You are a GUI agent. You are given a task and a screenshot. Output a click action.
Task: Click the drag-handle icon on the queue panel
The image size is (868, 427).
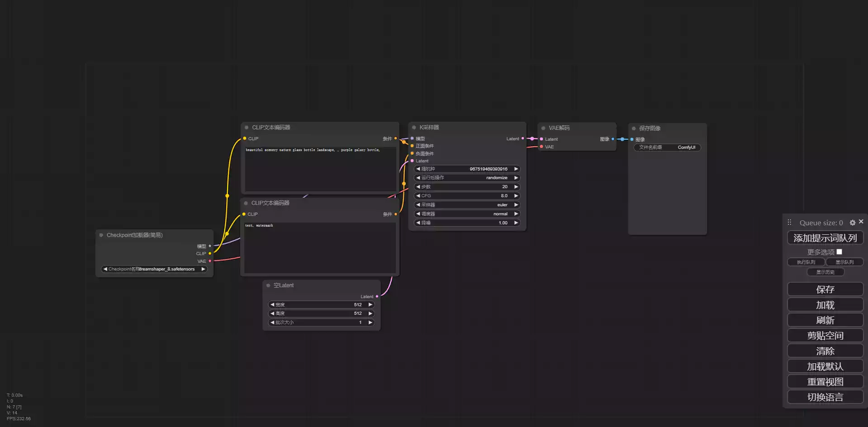[x=790, y=222]
